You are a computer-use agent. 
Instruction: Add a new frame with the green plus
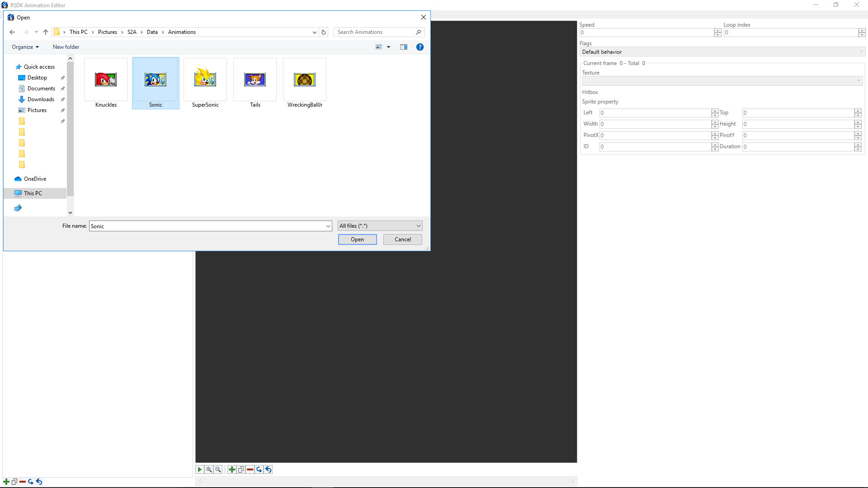pyautogui.click(x=232, y=469)
